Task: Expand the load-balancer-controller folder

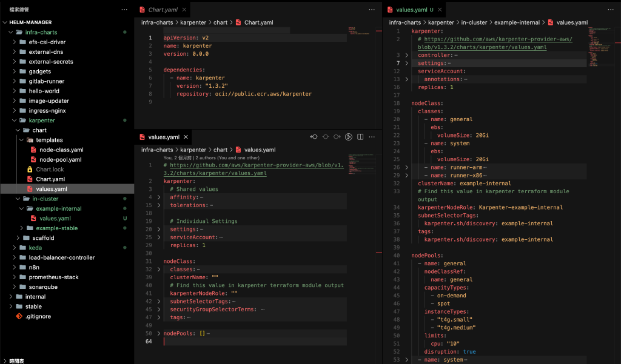Action: pos(15,257)
